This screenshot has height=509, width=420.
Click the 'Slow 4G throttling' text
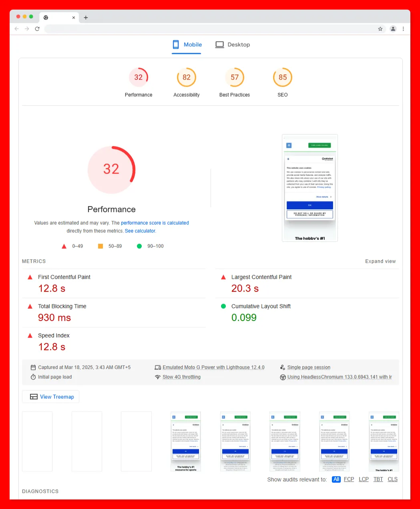point(181,377)
